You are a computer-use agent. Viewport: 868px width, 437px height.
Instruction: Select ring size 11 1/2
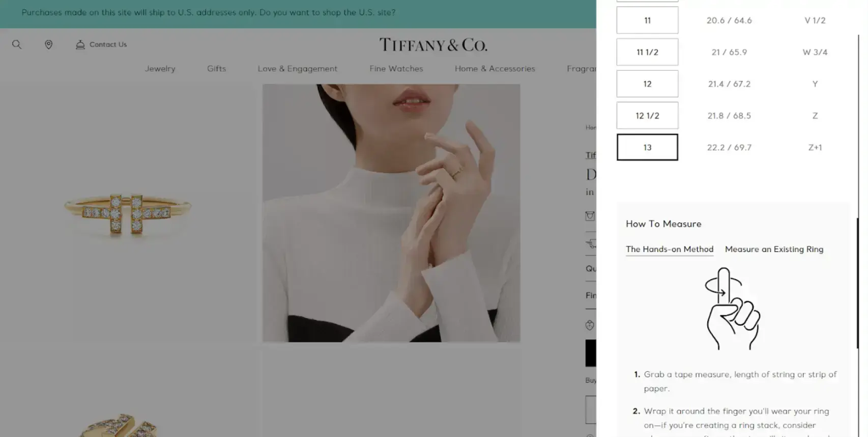[x=647, y=52]
